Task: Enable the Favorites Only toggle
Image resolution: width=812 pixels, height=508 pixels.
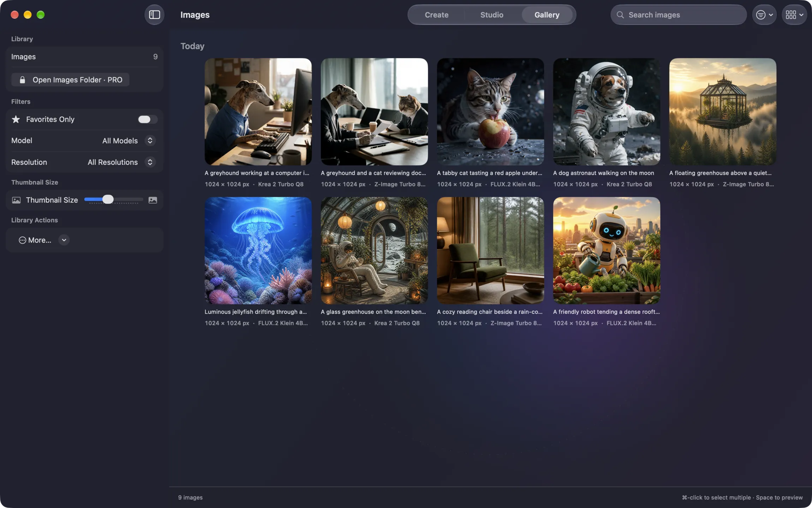Action: 148,119
